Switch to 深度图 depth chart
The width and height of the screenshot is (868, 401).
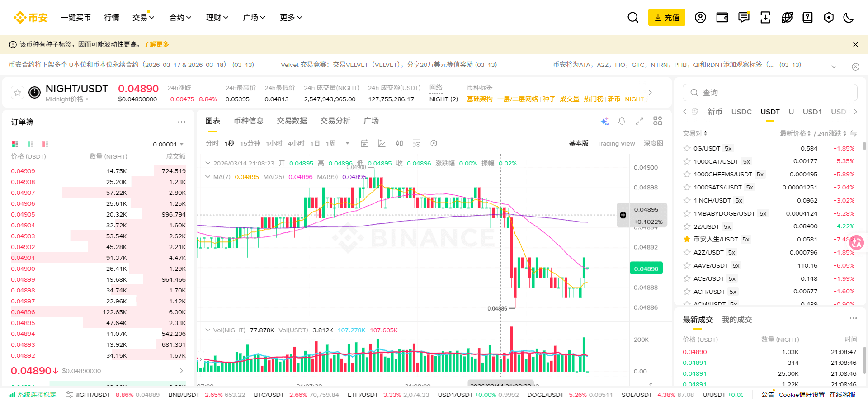pos(653,143)
